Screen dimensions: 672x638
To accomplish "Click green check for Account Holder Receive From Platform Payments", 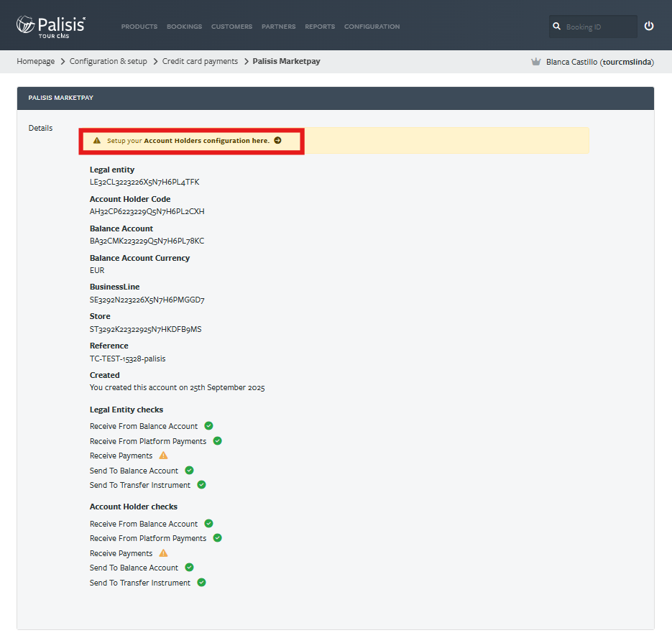I will tap(217, 538).
